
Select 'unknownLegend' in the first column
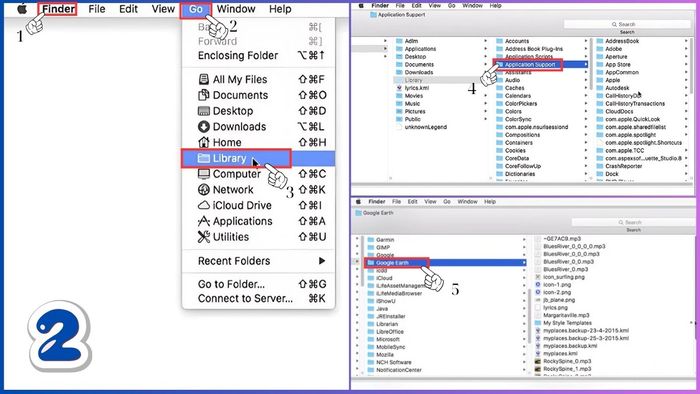tap(425, 127)
